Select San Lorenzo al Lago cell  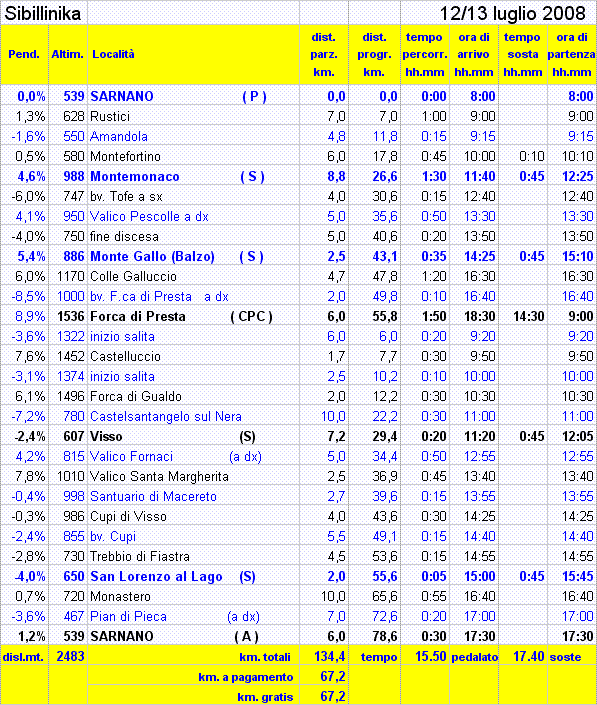pyautogui.click(x=193, y=576)
